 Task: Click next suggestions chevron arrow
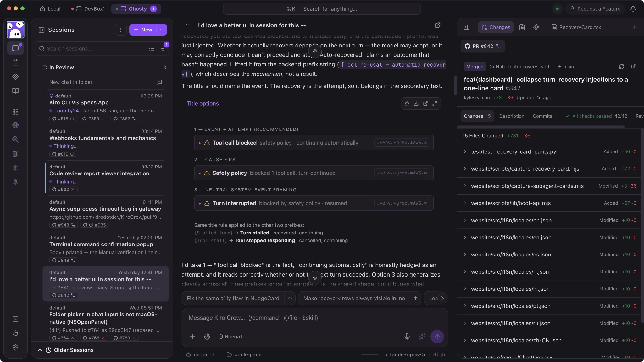(x=442, y=298)
